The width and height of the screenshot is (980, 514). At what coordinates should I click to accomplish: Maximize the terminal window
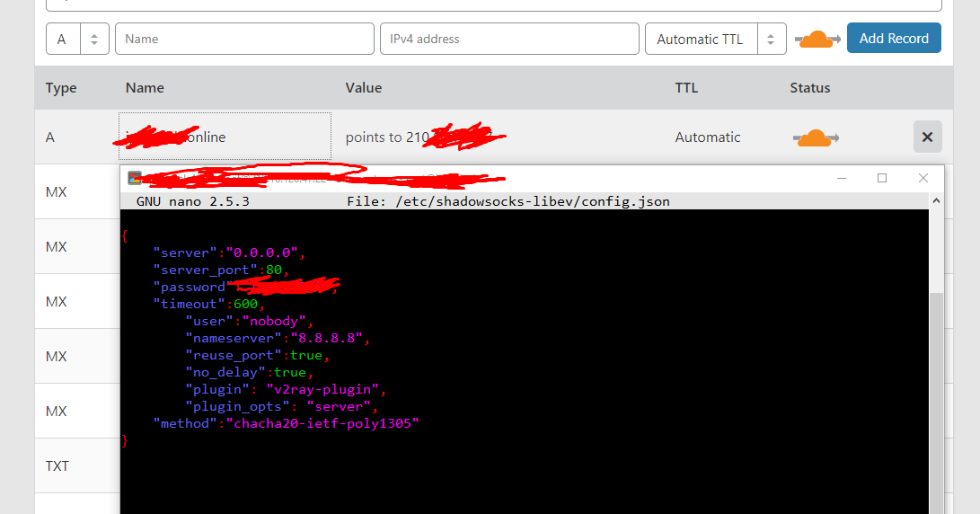(882, 178)
